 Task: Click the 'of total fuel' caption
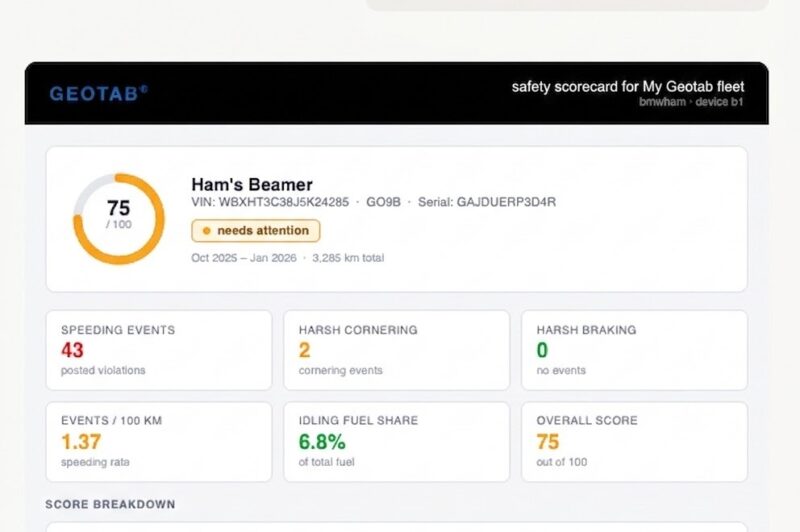327,462
